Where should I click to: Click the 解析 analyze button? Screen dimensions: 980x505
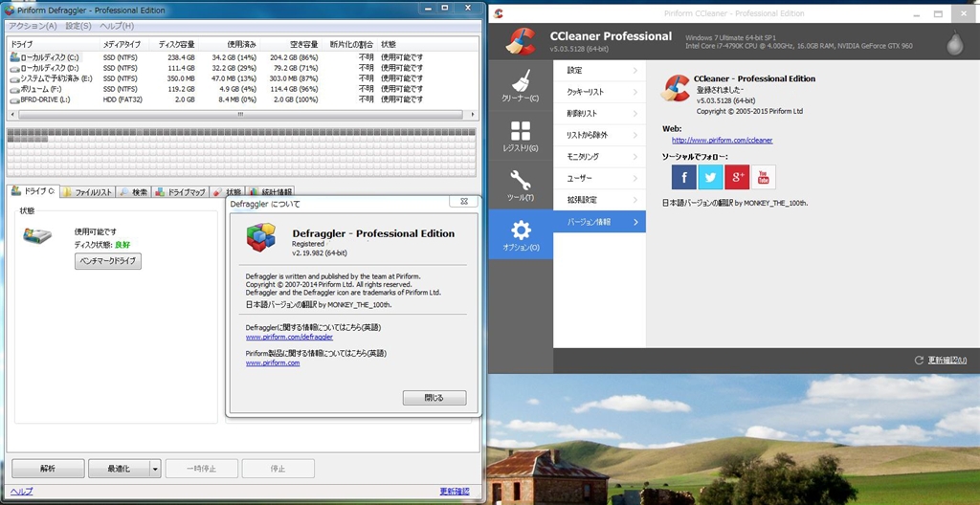[x=48, y=469]
